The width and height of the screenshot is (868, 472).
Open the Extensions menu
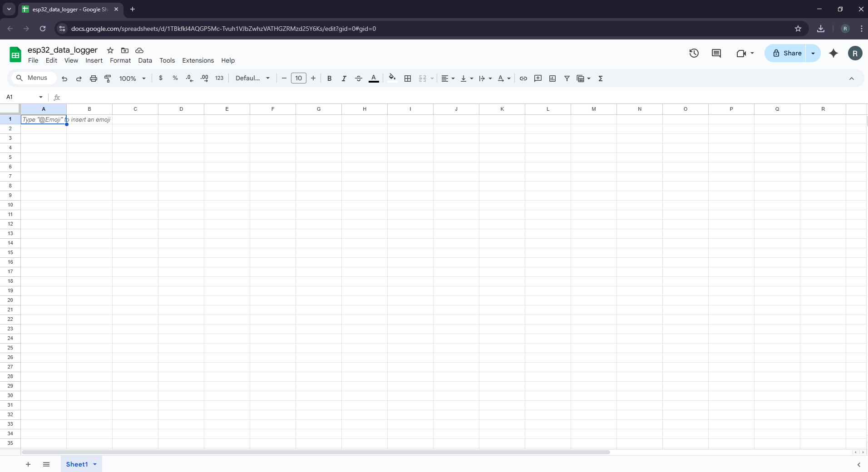click(x=198, y=60)
